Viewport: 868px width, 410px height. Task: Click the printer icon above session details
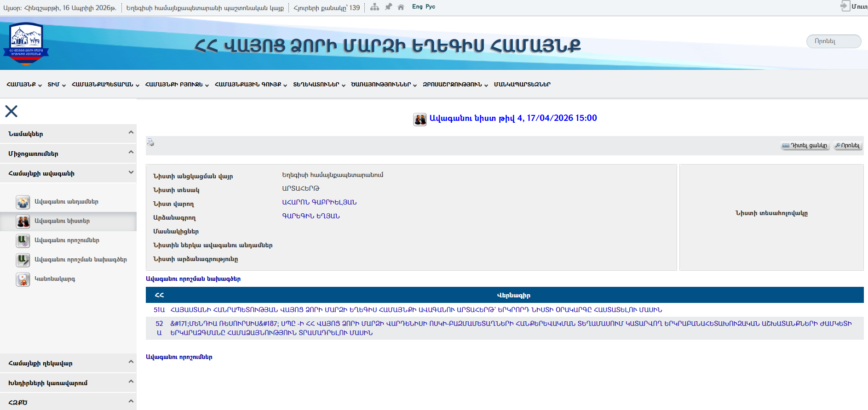pos(150,142)
